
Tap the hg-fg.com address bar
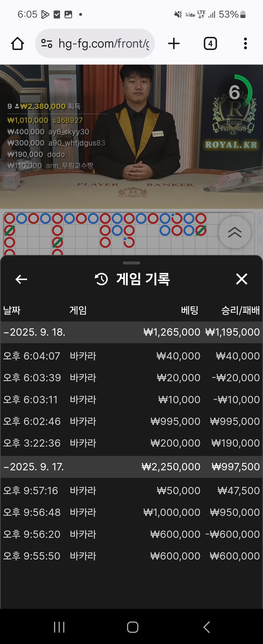point(95,43)
